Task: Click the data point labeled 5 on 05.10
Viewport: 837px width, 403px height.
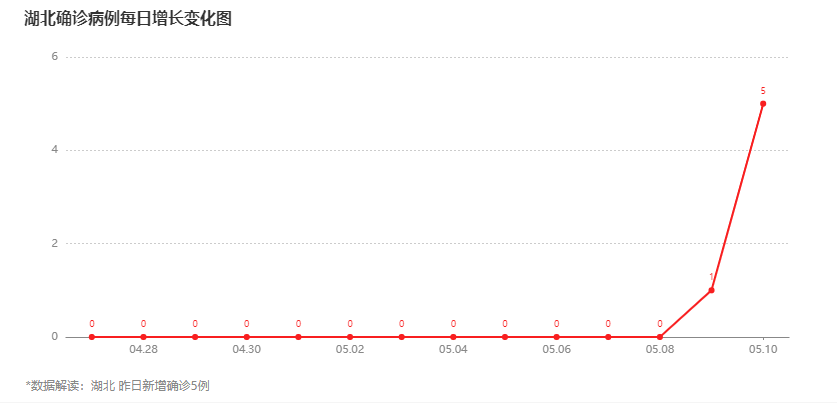Action: (x=763, y=104)
